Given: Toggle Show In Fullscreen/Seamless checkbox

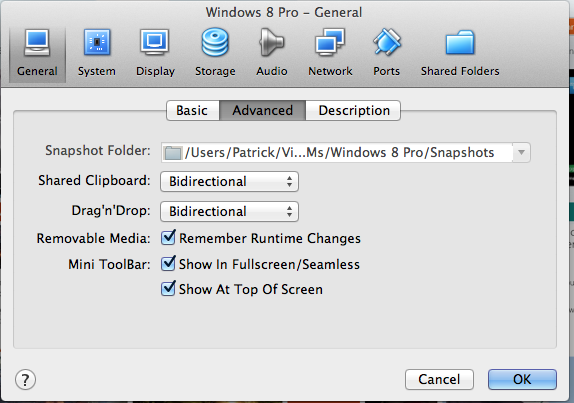Looking at the screenshot, I should pyautogui.click(x=168, y=264).
